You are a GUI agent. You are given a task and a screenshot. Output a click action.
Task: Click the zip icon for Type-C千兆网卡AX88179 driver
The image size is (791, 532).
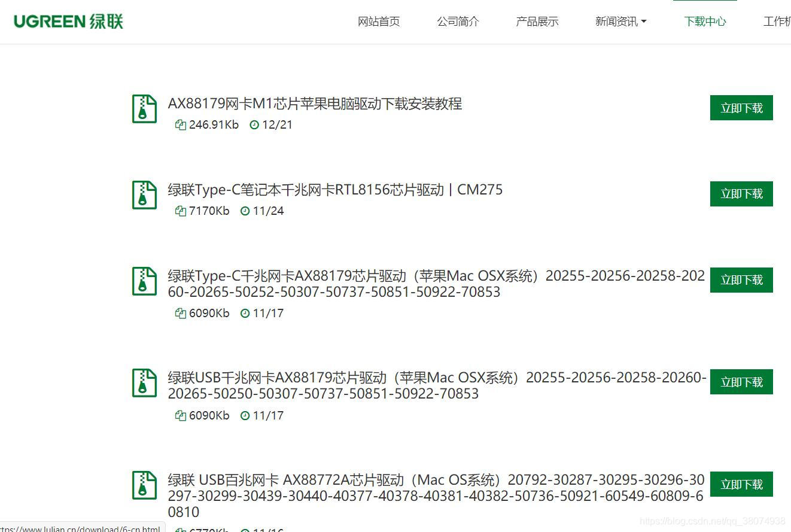144,281
